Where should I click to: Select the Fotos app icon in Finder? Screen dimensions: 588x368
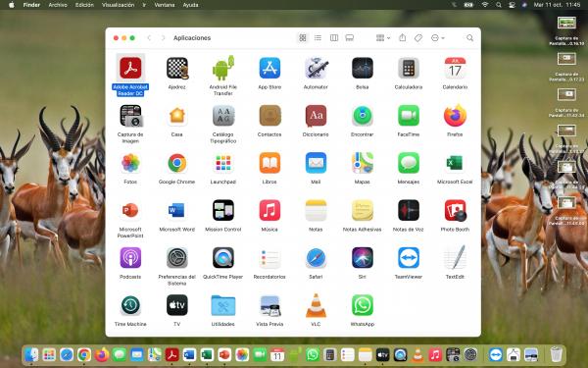[x=130, y=163]
